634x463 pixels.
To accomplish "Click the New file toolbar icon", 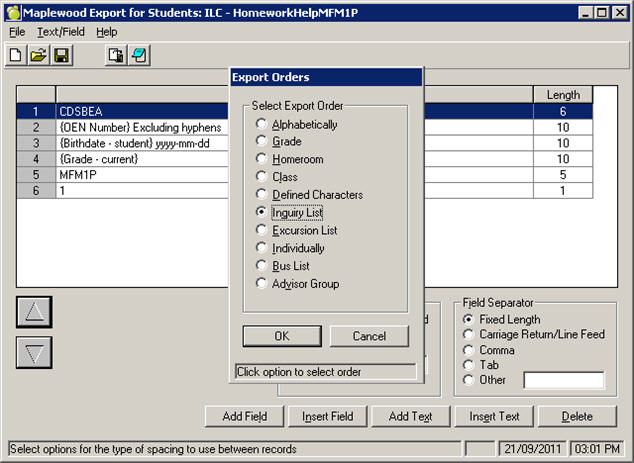I will [x=16, y=56].
